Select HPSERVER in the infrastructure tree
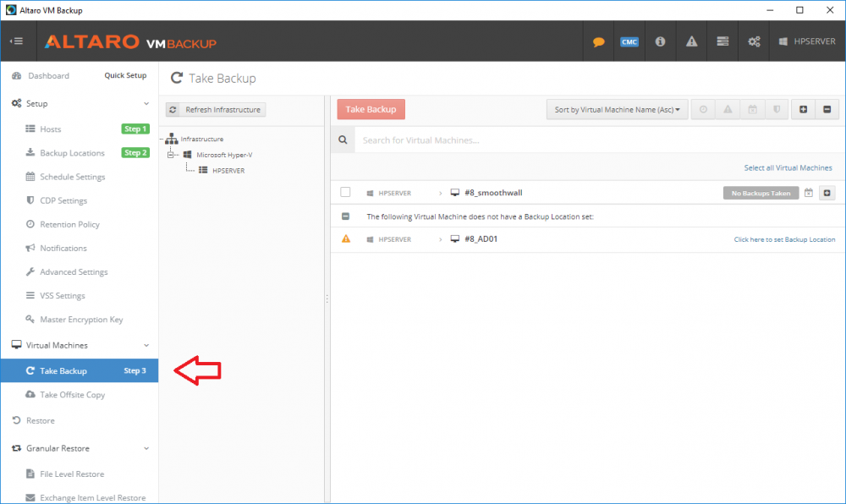846x504 pixels. click(228, 170)
